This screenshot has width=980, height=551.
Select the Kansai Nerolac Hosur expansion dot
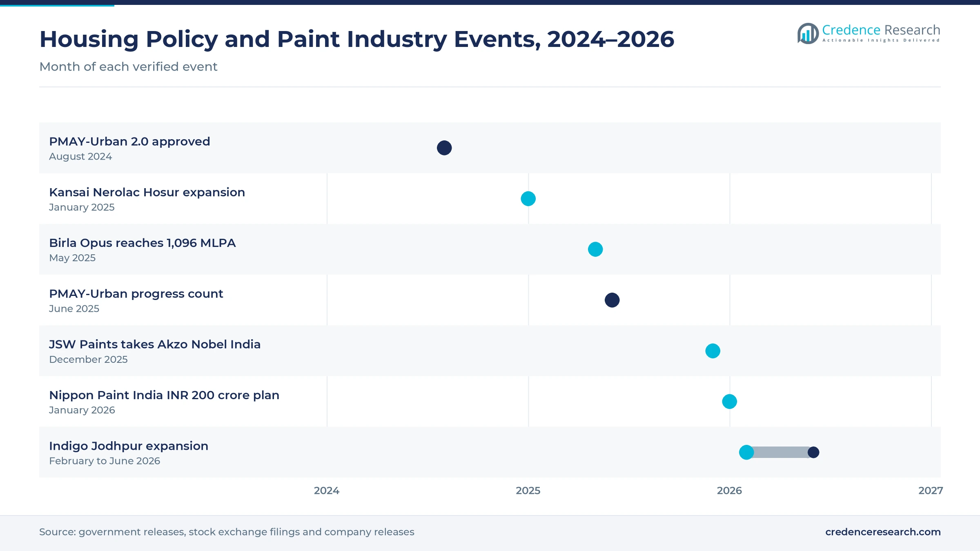(528, 199)
